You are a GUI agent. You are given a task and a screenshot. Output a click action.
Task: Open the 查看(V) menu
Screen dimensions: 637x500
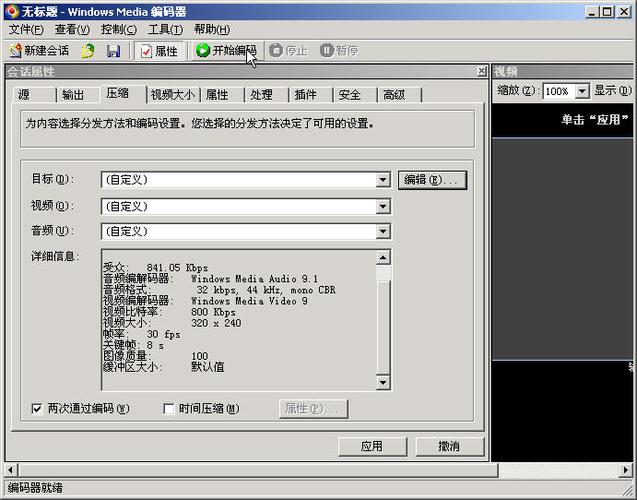(x=72, y=29)
